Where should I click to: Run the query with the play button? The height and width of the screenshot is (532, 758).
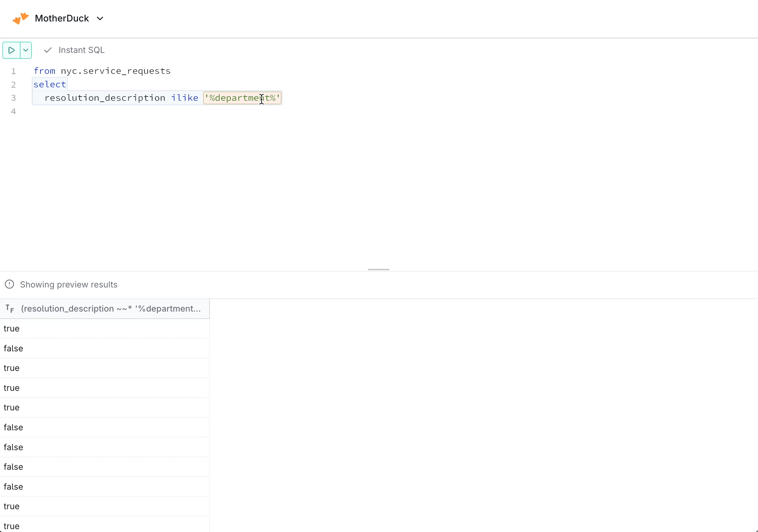11,50
